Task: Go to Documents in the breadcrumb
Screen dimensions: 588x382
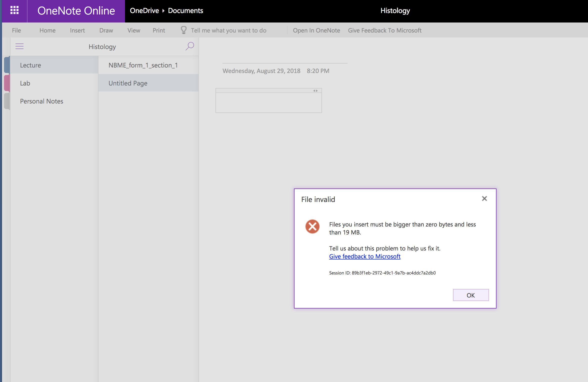Action: (185, 10)
